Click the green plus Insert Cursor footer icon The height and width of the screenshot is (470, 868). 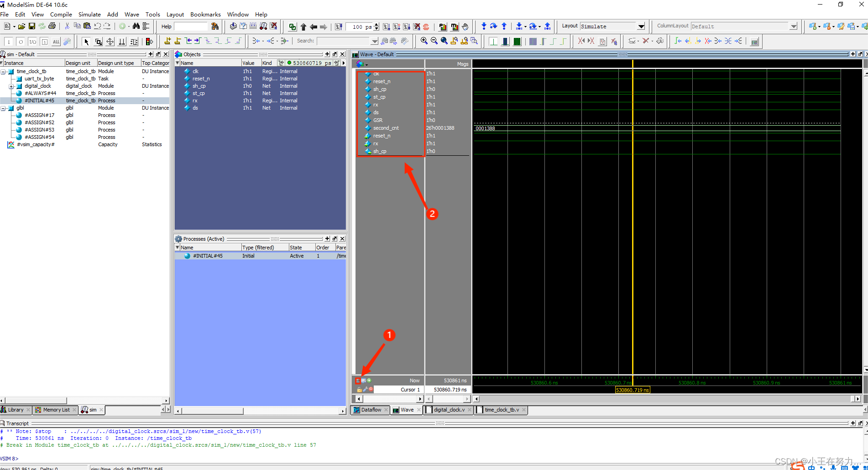click(369, 380)
